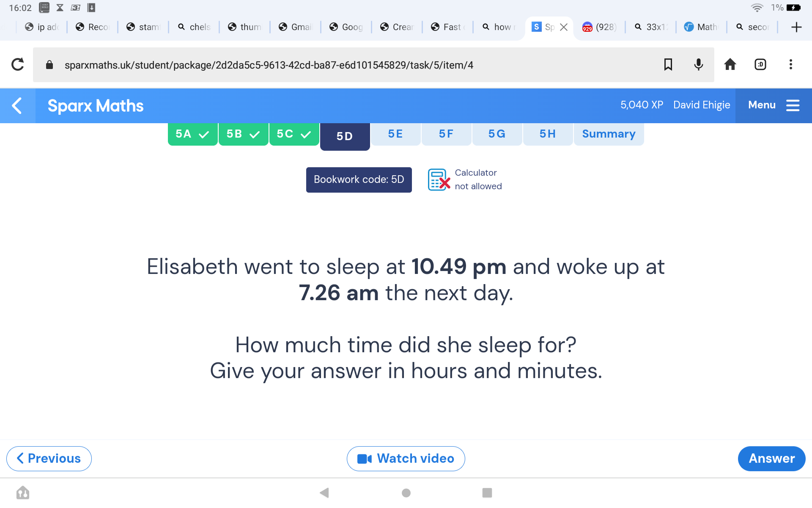Viewport: 812px width, 508px height.
Task: Open completed question 5A
Action: coord(193,134)
